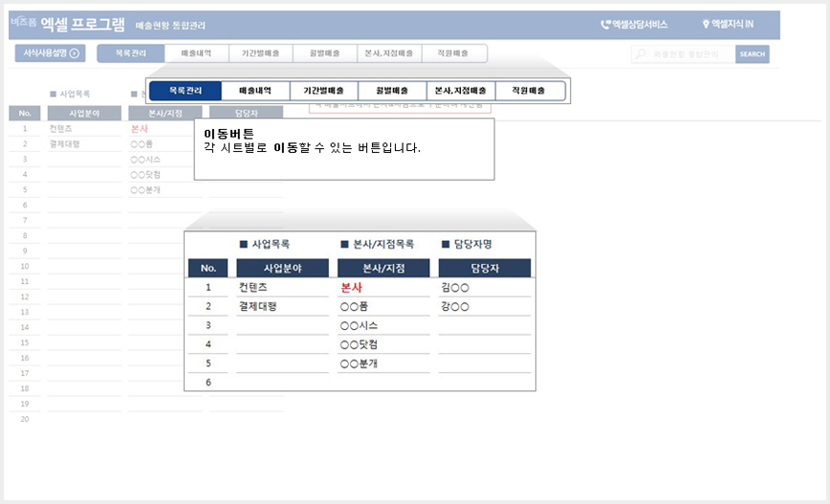This screenshot has height=504, width=830.
Task: Click bold 매출내역 in the magnified button bar
Action: coord(255,91)
